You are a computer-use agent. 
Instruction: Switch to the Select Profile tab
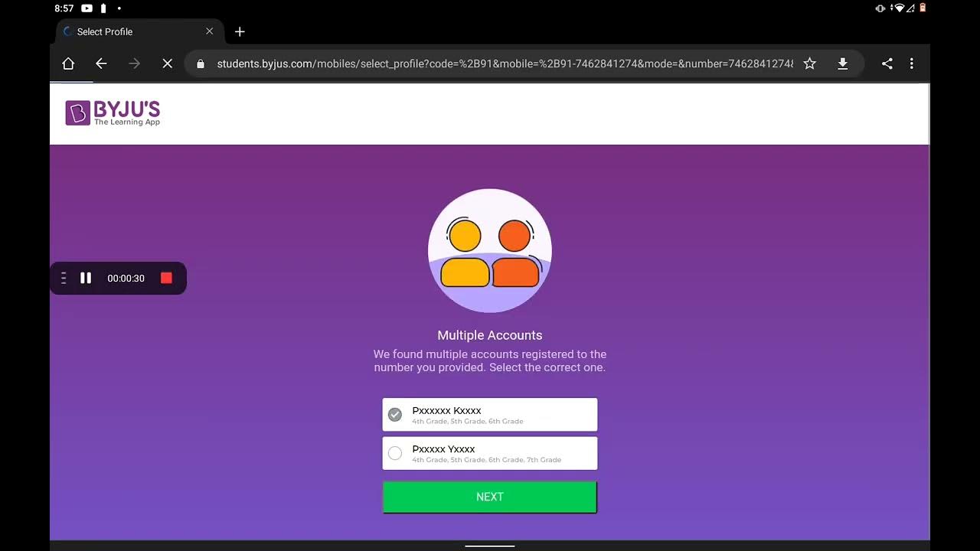point(140,31)
